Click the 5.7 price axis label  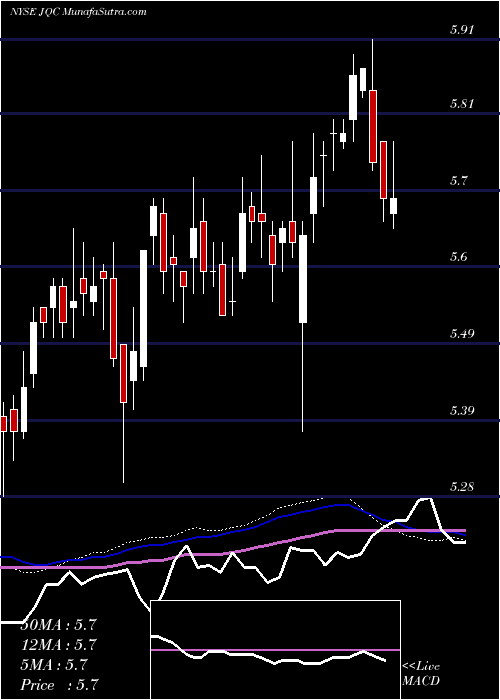pyautogui.click(x=458, y=181)
